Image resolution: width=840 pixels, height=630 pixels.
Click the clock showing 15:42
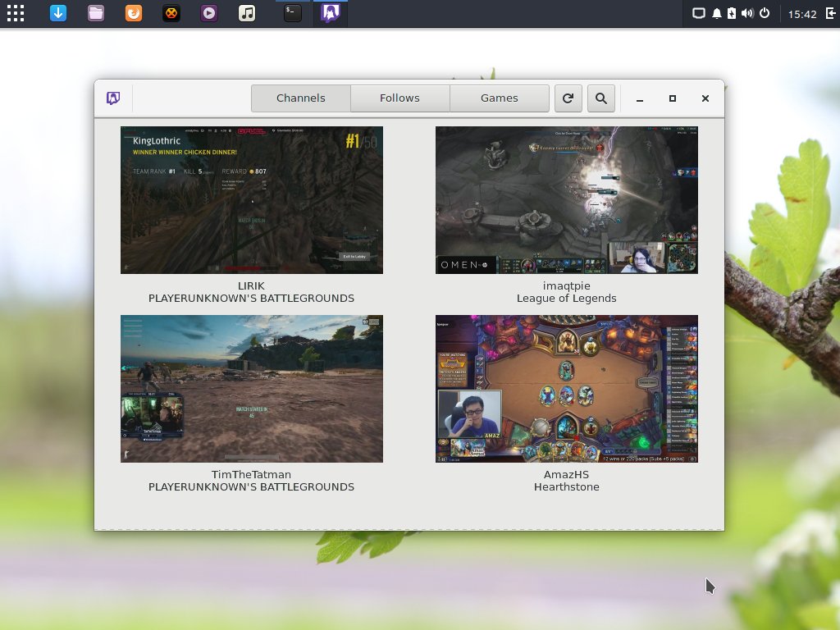point(802,14)
